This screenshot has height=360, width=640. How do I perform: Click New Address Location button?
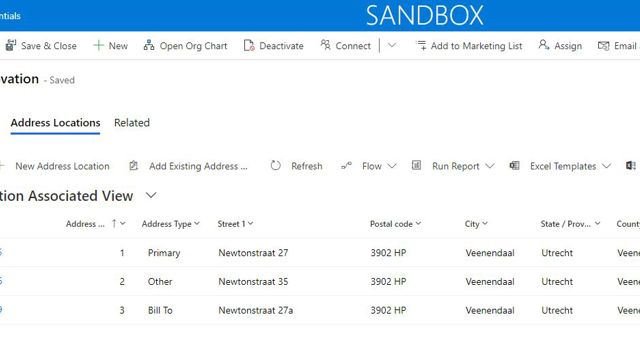[62, 166]
